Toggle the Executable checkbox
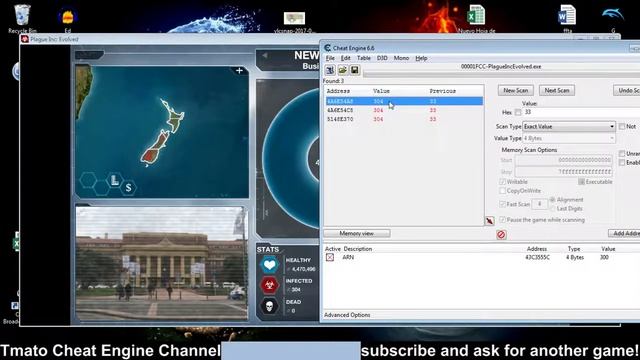 click(582, 182)
